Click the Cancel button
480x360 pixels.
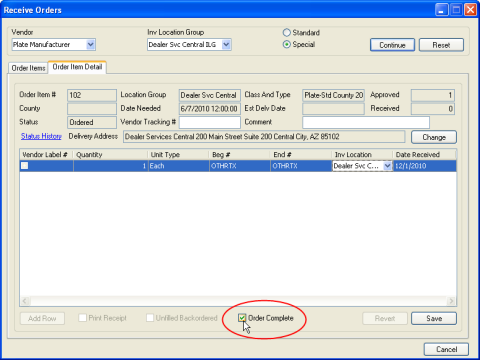446,349
